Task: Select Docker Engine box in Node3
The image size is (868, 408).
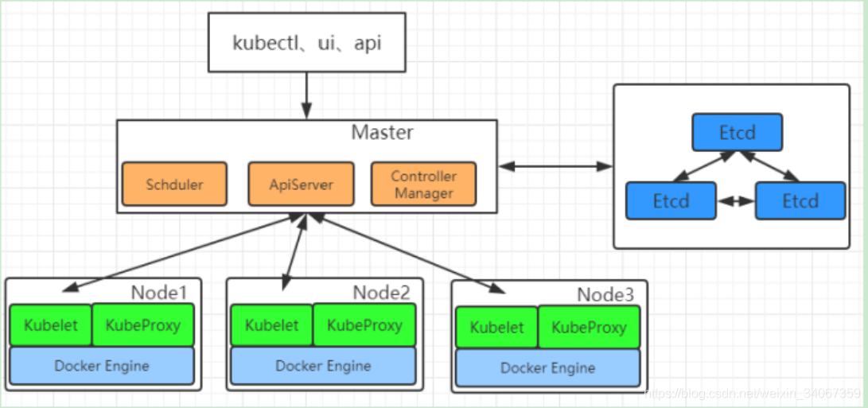Action: point(548,368)
